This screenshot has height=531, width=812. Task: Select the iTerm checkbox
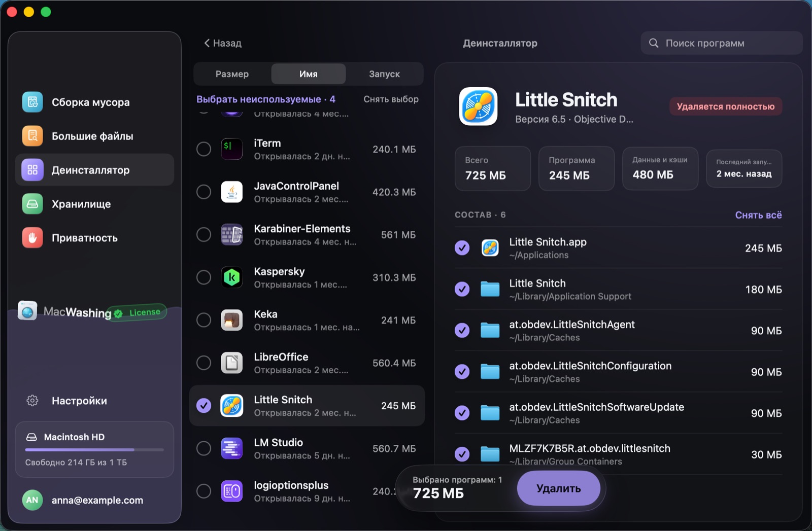click(204, 149)
